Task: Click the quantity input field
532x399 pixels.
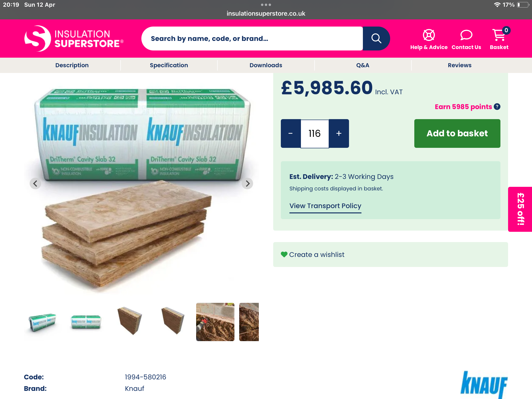Action: [x=315, y=133]
